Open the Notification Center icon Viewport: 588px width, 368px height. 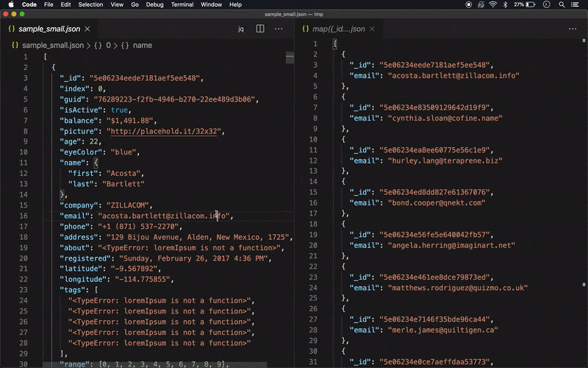click(575, 4)
